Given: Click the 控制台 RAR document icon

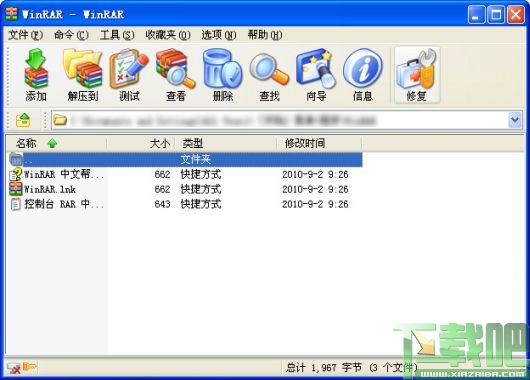Looking at the screenshot, I should coord(16,204).
